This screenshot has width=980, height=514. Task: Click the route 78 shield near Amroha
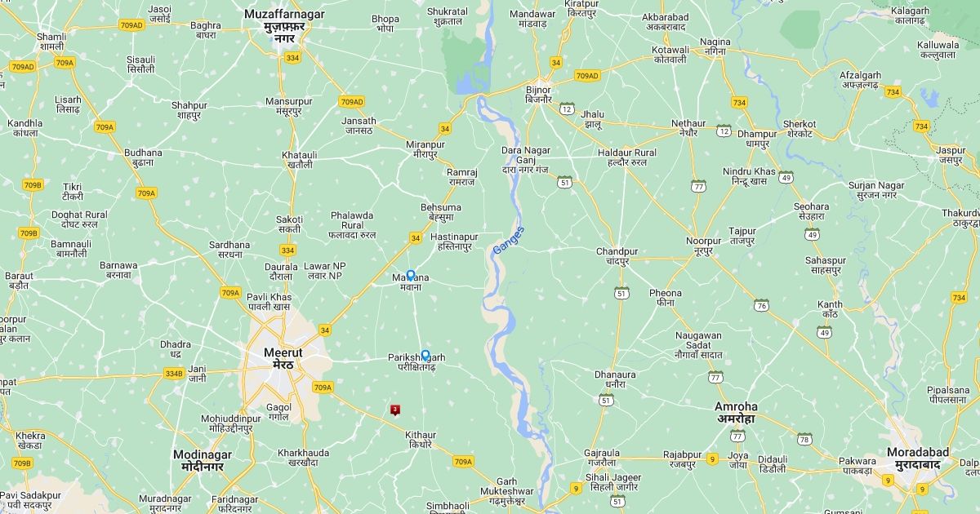tap(804, 439)
